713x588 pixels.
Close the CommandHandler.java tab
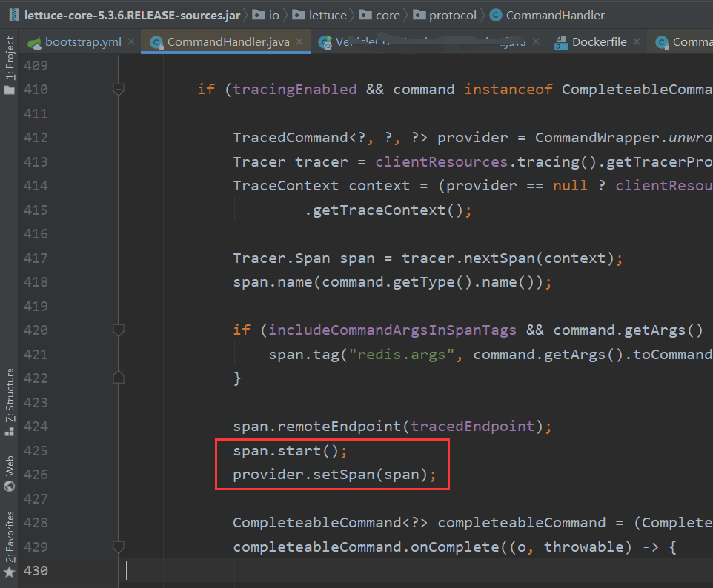pos(299,41)
